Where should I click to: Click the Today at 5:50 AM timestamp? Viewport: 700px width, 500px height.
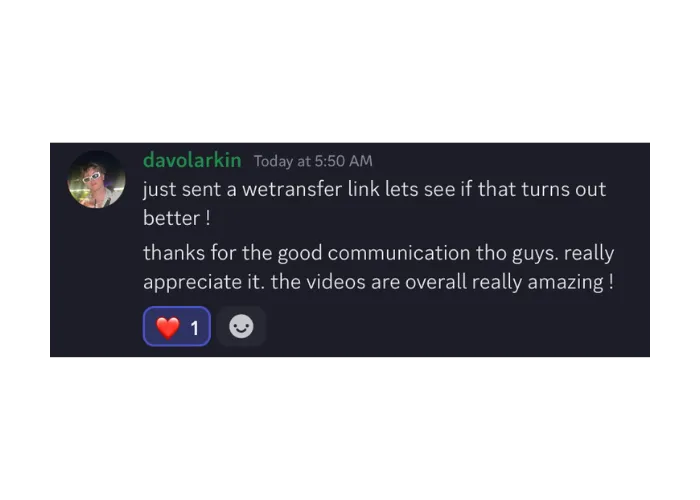click(x=313, y=161)
